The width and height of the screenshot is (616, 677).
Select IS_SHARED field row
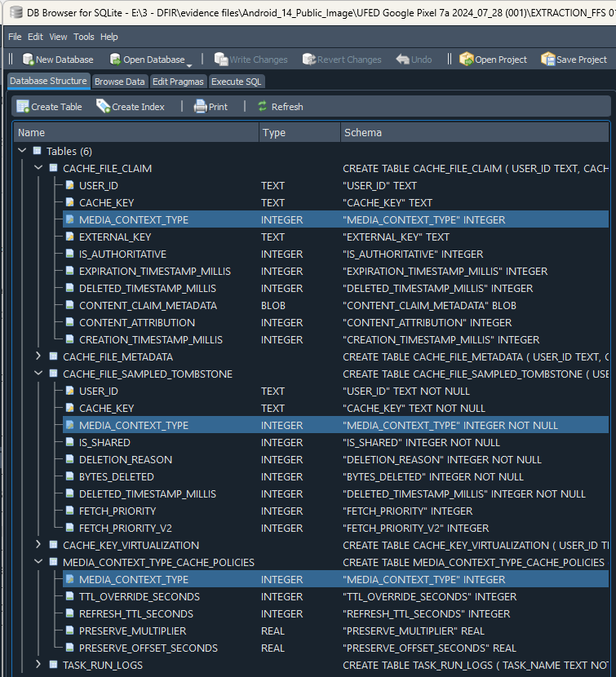click(335, 443)
